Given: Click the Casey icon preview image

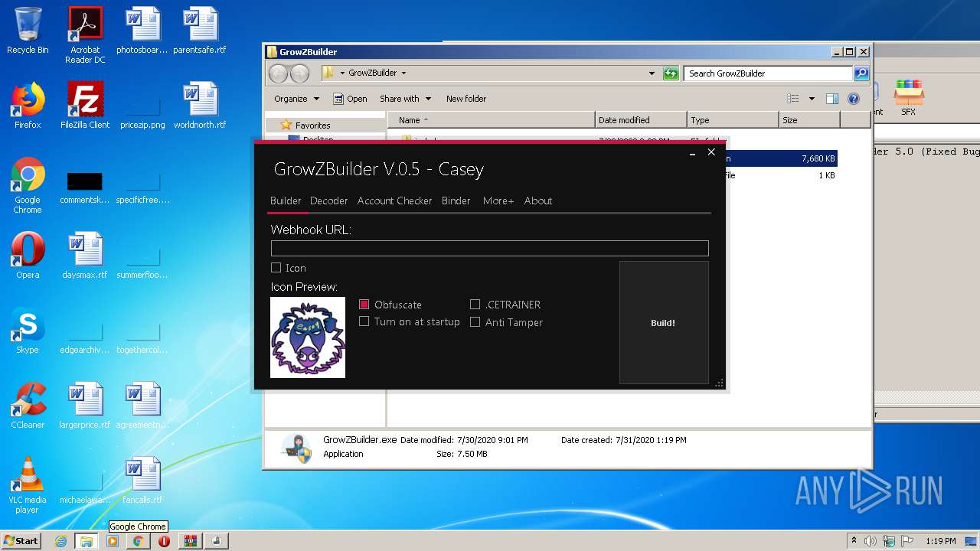Looking at the screenshot, I should coord(308,337).
